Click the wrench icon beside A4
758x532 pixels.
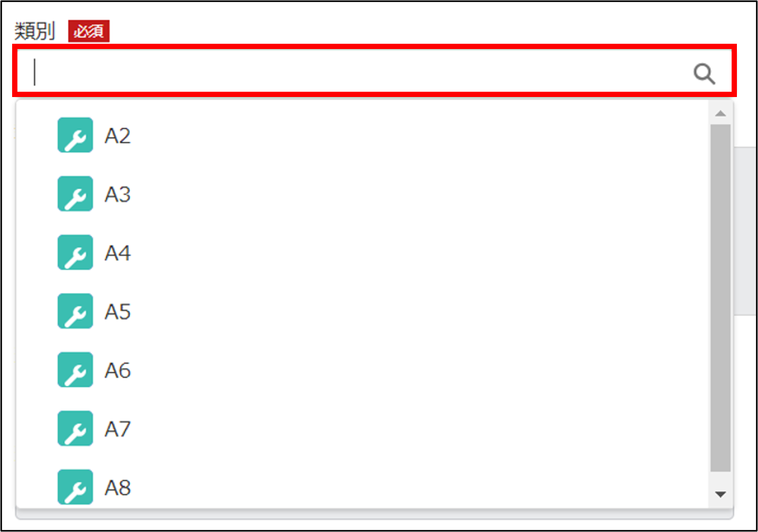pos(75,253)
